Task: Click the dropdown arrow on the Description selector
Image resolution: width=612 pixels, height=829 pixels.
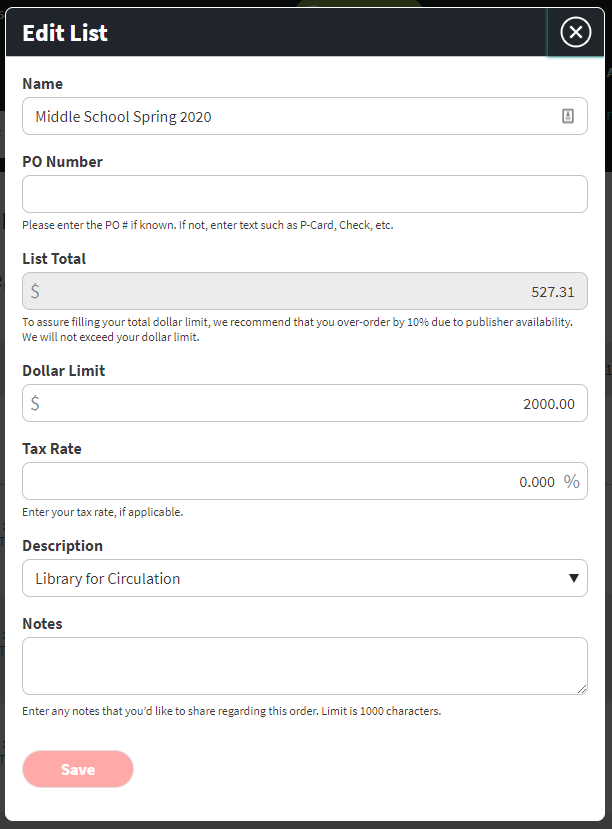Action: 574,578
